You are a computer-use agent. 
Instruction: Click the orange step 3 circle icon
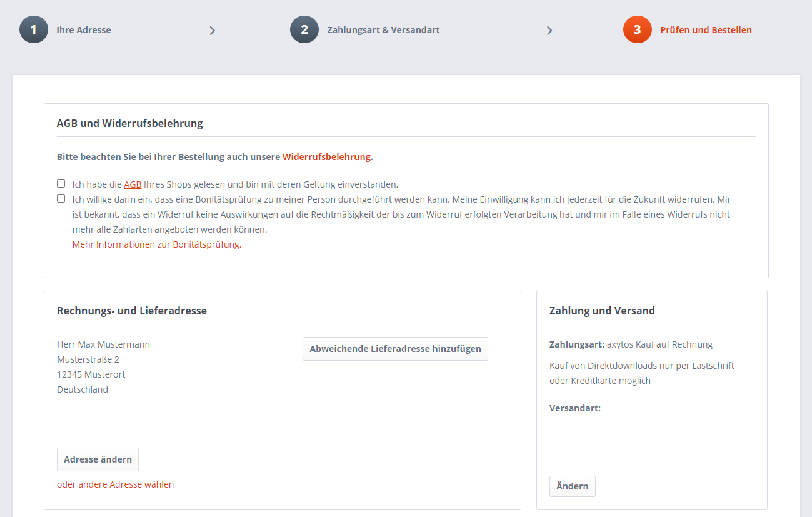coord(638,29)
